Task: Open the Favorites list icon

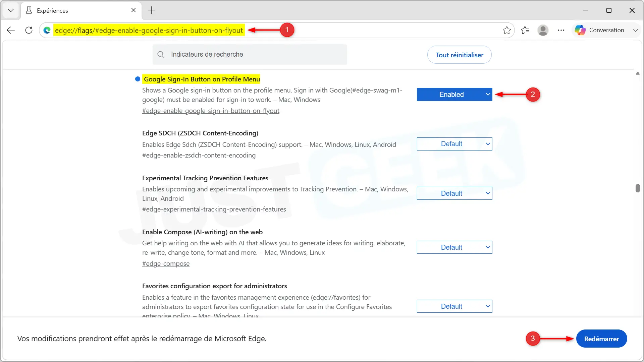Action: (525, 30)
